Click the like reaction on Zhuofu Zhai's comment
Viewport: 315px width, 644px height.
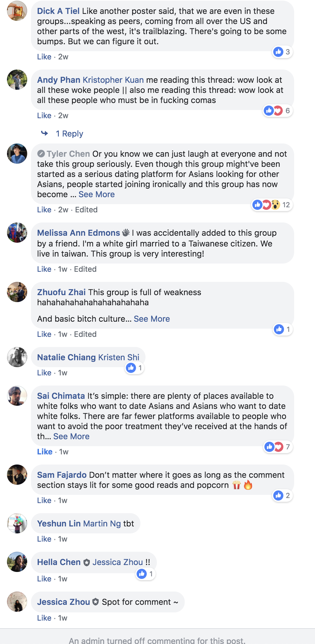coord(283,329)
